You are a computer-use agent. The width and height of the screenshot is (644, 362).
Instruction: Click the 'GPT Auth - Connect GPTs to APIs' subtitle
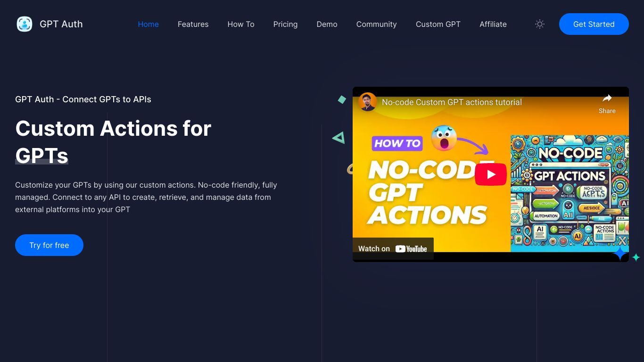point(83,99)
